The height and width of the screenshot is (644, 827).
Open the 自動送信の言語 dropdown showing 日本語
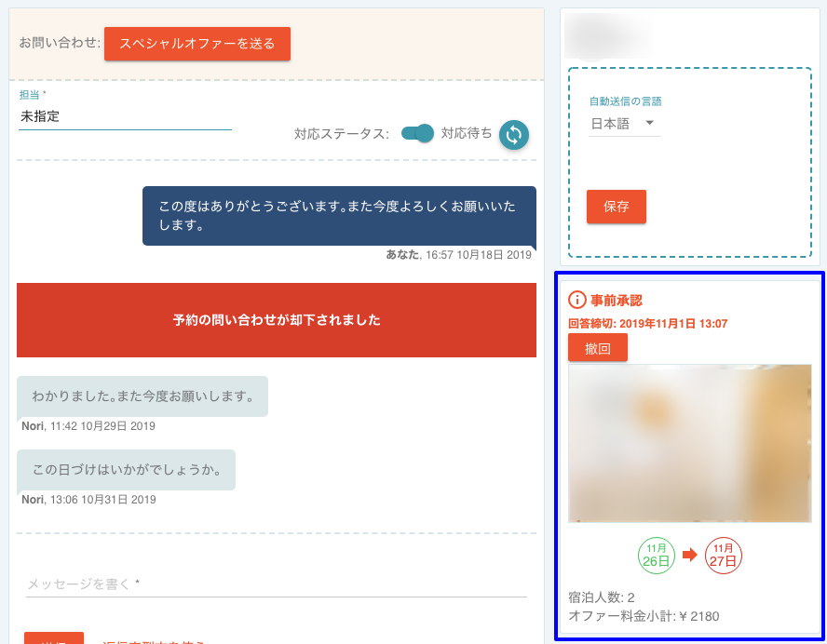(x=624, y=124)
